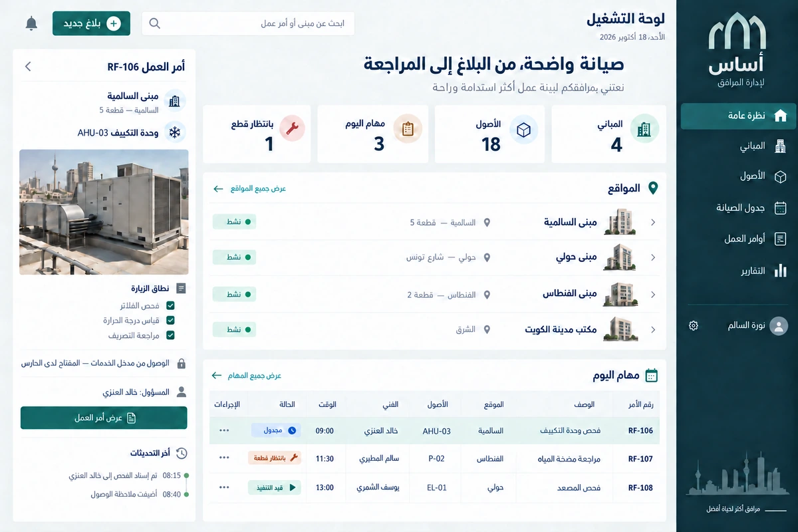Click the pin icon beside السالمية — قطعة 5
This screenshot has height=532, width=798.
pyautogui.click(x=487, y=222)
